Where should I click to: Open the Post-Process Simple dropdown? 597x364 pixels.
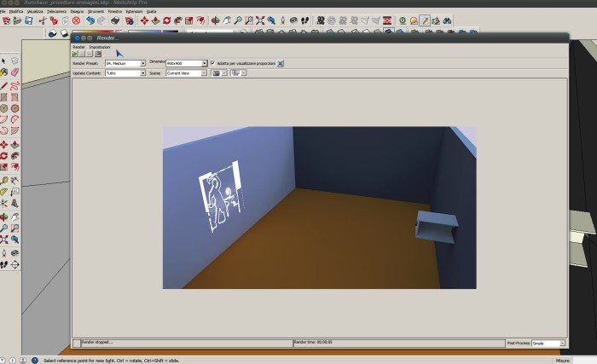pyautogui.click(x=548, y=344)
